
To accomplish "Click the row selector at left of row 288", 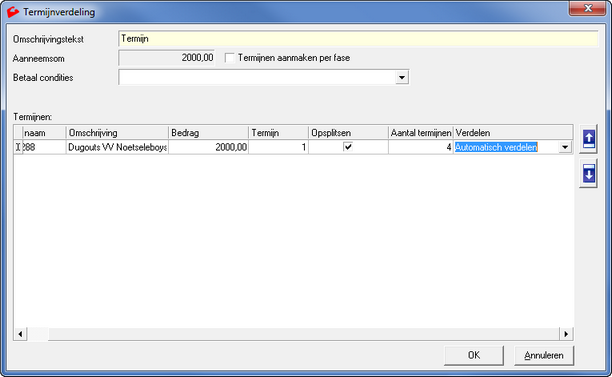I will click(x=18, y=147).
